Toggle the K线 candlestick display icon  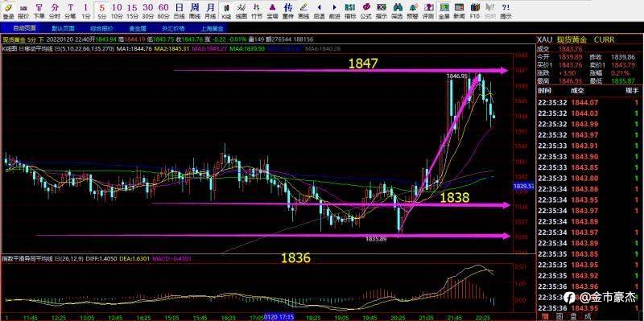point(226,10)
